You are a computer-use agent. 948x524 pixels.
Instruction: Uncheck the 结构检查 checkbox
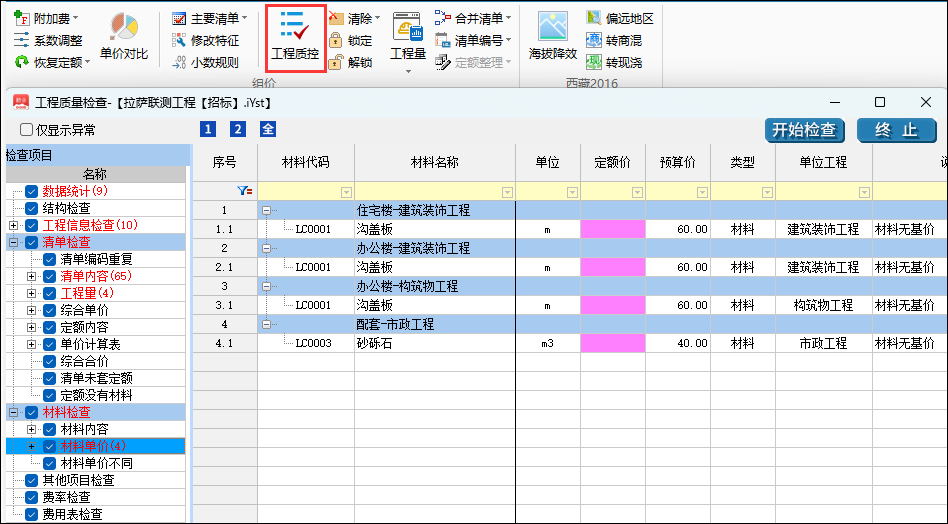coord(32,208)
